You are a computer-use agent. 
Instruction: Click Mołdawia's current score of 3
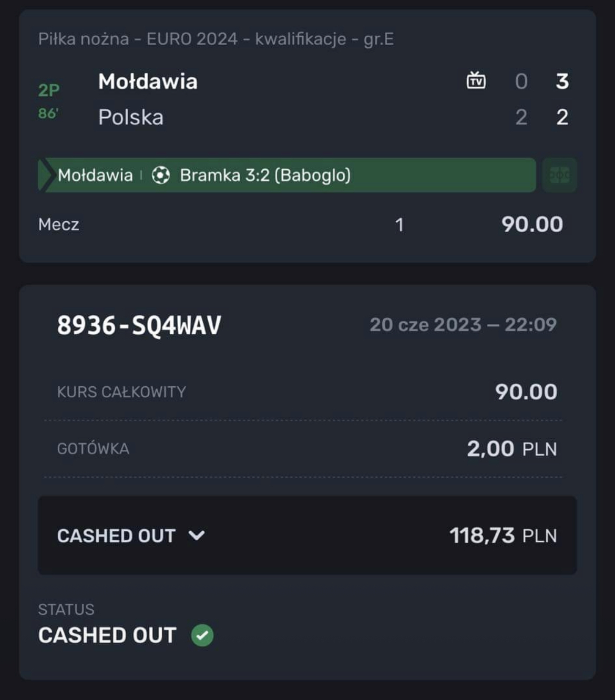(x=562, y=81)
